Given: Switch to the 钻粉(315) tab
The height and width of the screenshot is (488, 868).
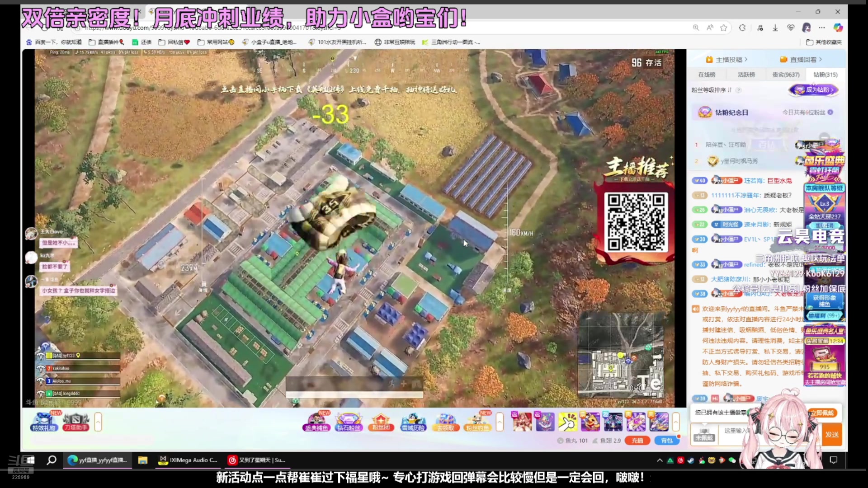Looking at the screenshot, I should click(826, 75).
